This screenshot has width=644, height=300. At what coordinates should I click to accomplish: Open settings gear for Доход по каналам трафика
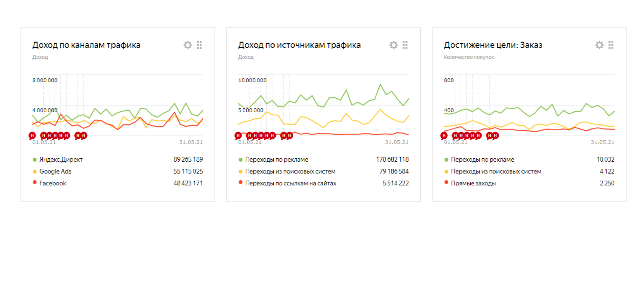click(x=188, y=45)
